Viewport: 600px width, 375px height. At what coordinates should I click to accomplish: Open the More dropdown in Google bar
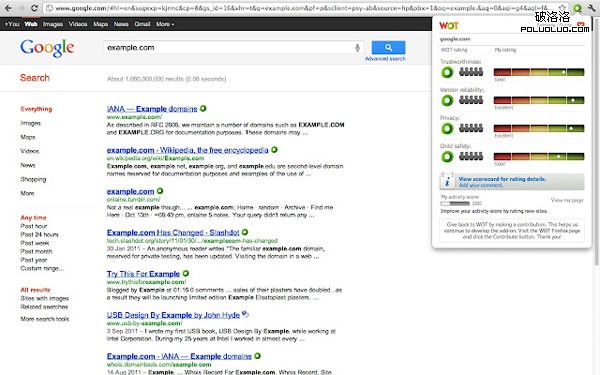(x=165, y=24)
